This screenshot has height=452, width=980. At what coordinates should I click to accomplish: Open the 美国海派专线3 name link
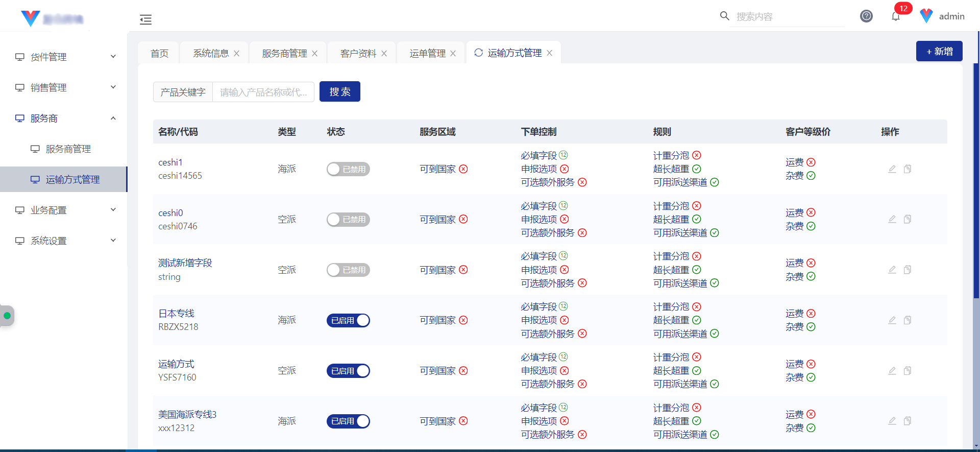(x=187, y=414)
